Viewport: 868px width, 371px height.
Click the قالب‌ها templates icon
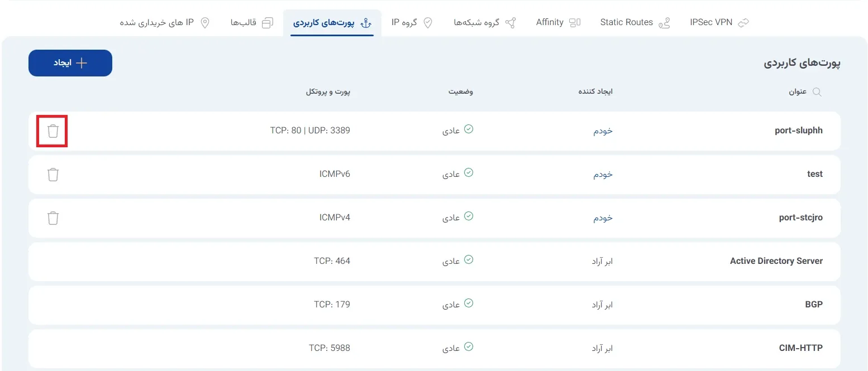[268, 23]
